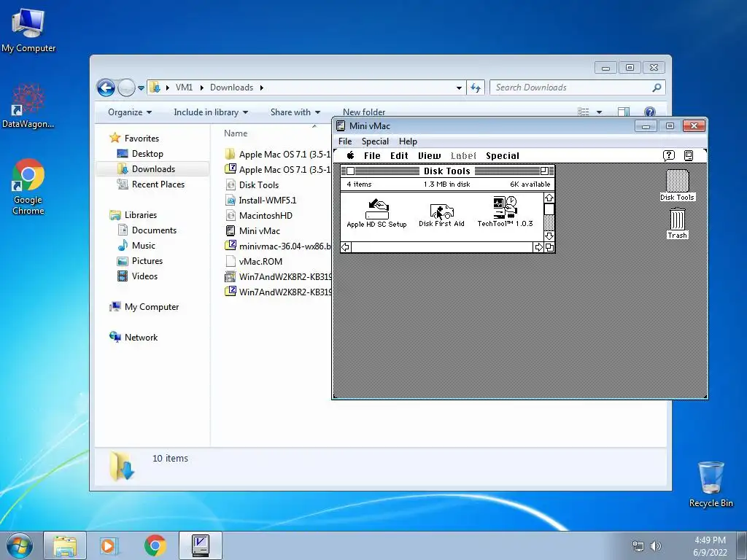Click the vertical scroll thumb in Disk Tools

coord(549,209)
